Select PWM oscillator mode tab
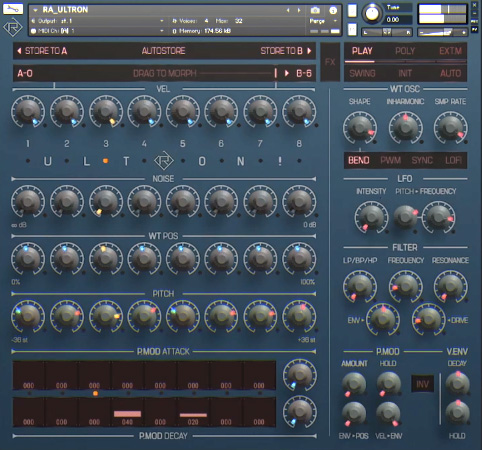The width and height of the screenshot is (482, 450). pos(390,160)
